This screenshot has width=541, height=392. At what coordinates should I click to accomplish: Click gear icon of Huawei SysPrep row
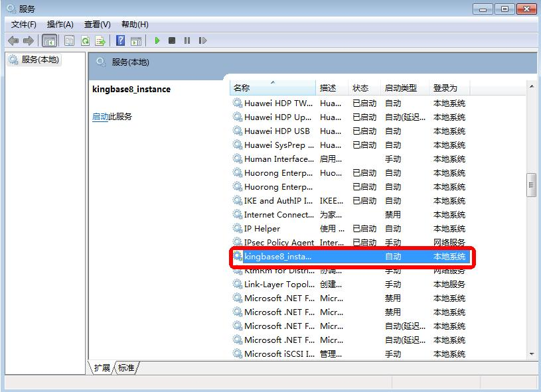click(238, 145)
